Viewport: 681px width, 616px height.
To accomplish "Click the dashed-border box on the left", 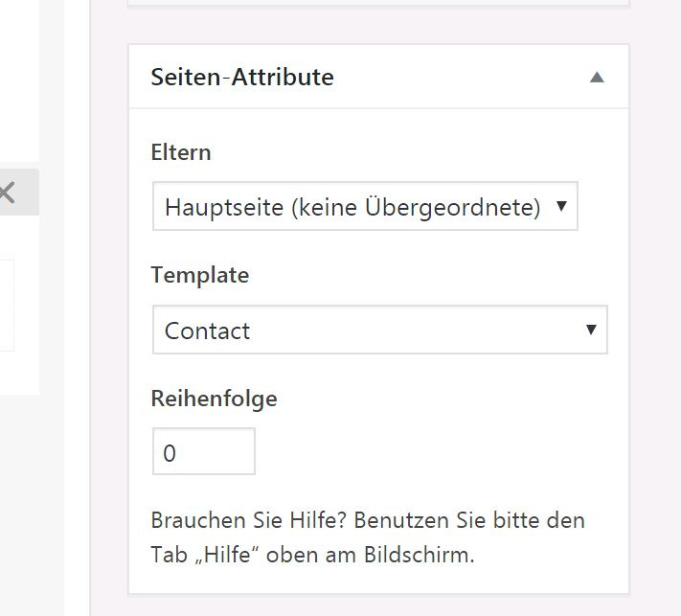I will coord(7,306).
